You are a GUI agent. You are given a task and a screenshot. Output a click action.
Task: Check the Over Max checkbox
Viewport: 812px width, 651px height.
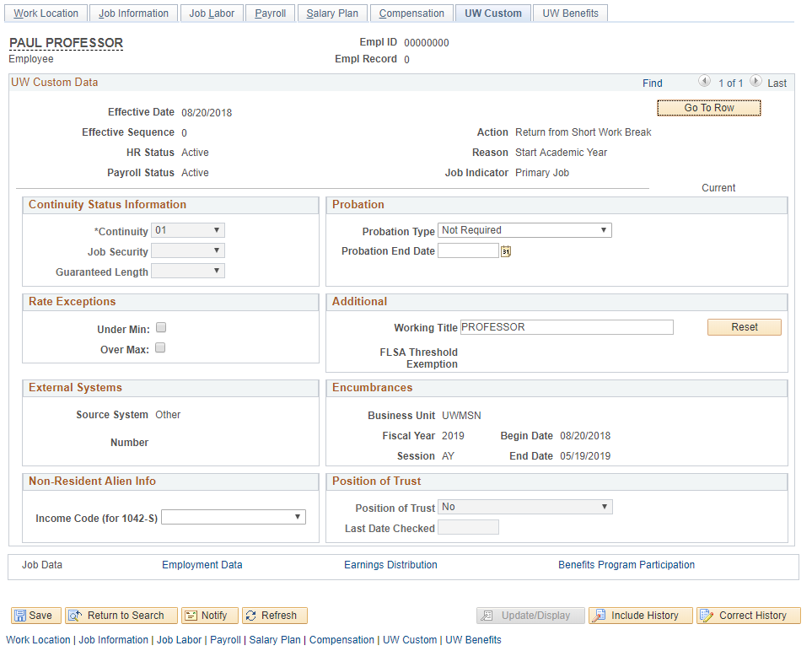[160, 347]
